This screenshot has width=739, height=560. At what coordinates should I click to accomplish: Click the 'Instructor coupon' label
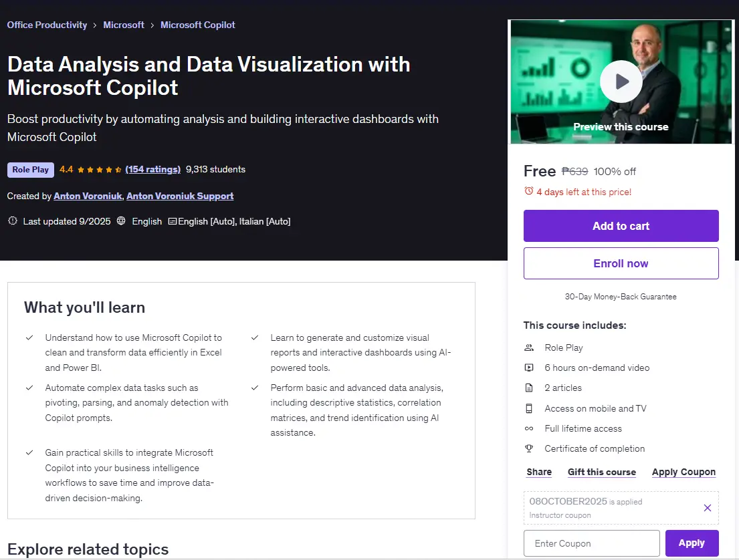point(560,515)
